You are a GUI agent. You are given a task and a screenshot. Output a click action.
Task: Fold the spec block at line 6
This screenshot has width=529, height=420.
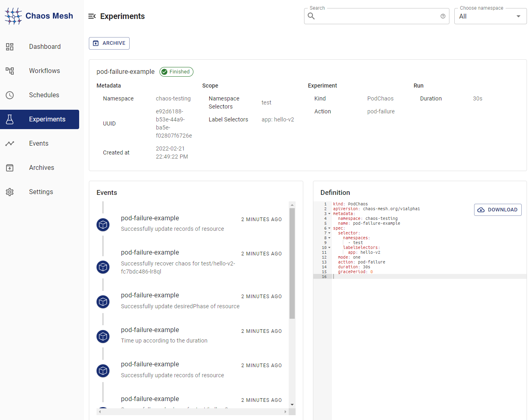pyautogui.click(x=329, y=228)
